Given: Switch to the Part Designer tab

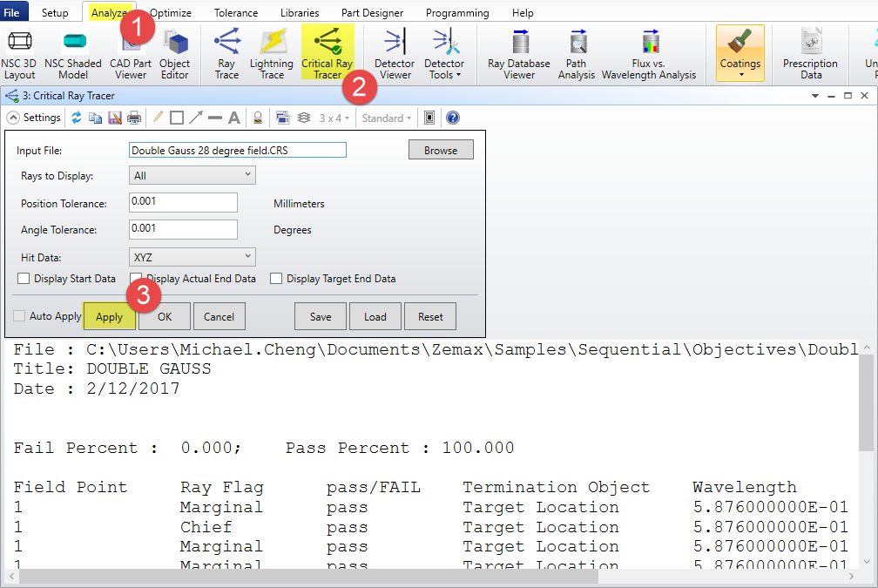Looking at the screenshot, I should tap(373, 12).
